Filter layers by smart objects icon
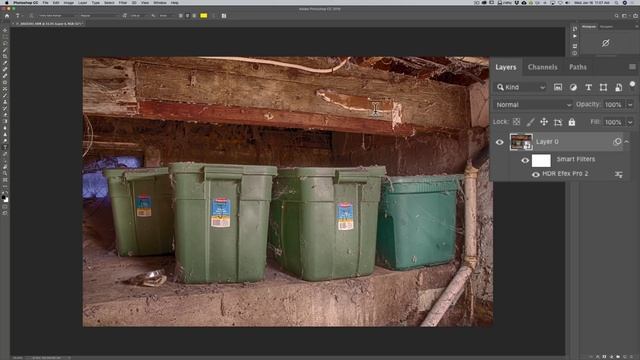 click(618, 87)
